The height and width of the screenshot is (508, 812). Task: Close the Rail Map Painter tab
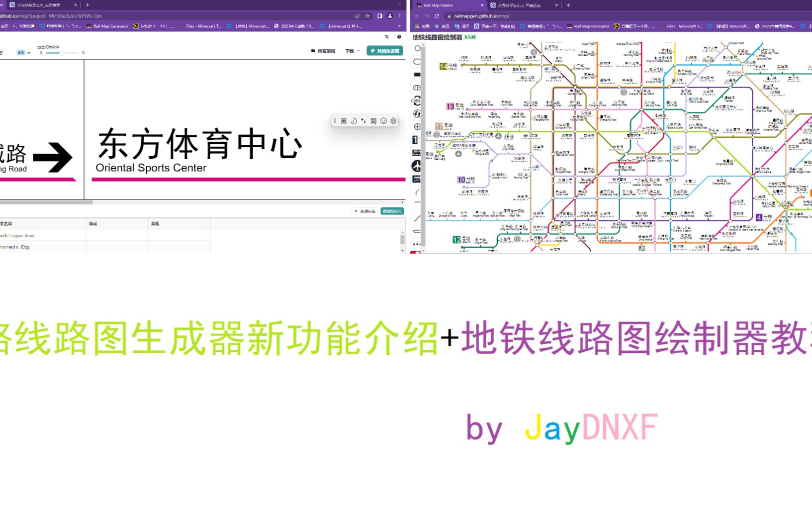point(482,5)
